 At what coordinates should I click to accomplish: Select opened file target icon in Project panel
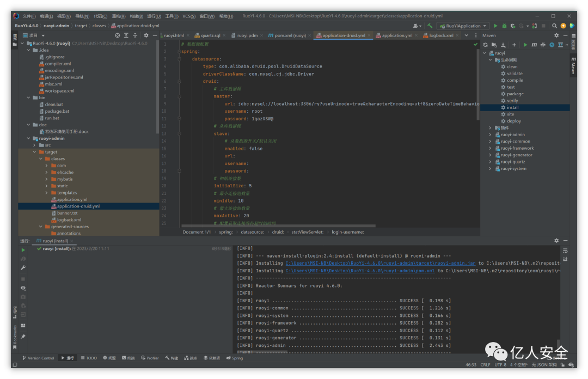(x=118, y=35)
